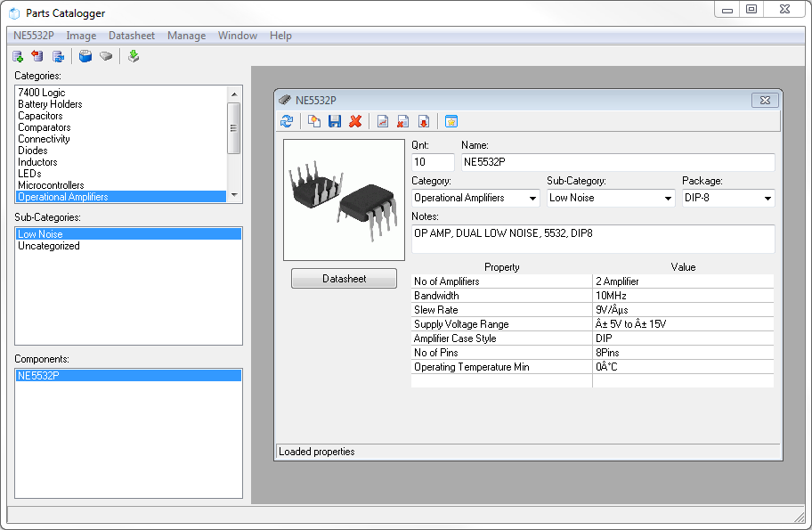
Task: Open the Manage menu
Action: click(186, 36)
